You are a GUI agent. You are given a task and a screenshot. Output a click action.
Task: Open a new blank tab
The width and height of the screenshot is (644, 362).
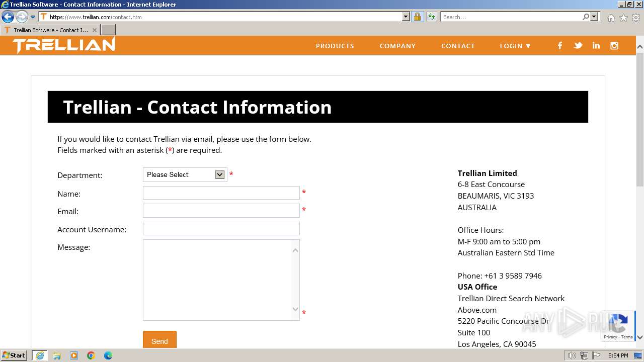(x=108, y=30)
